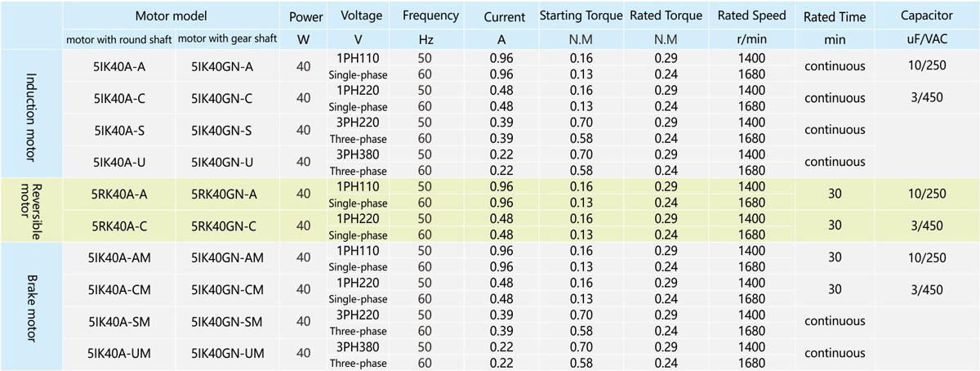Select the Capacitor column header

[926, 16]
